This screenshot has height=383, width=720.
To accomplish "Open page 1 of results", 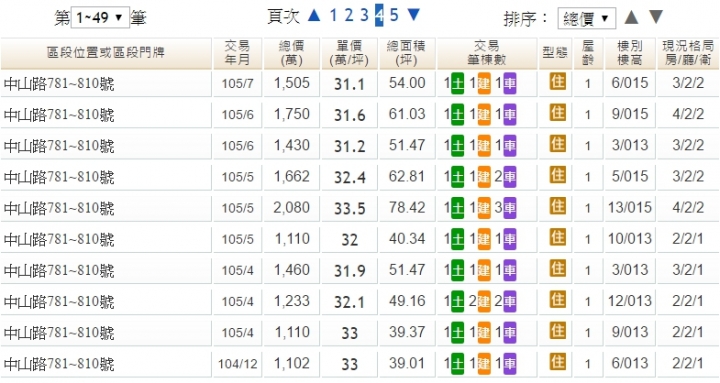I will 333,15.
